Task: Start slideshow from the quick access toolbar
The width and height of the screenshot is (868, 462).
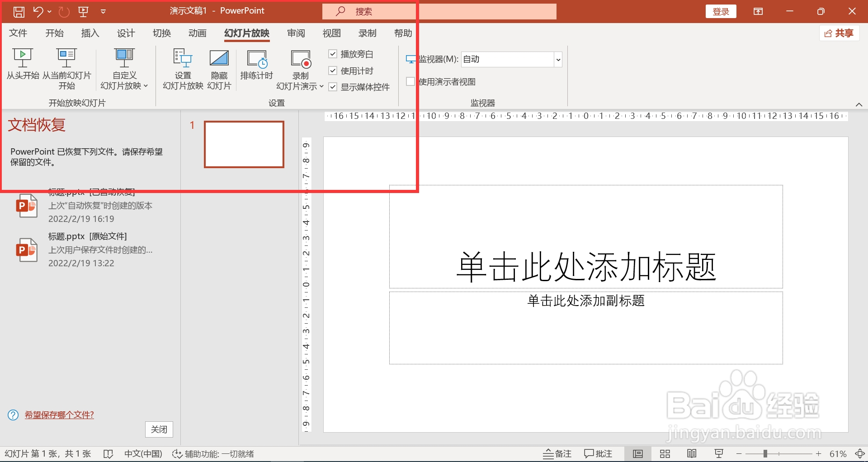Action: pyautogui.click(x=83, y=11)
